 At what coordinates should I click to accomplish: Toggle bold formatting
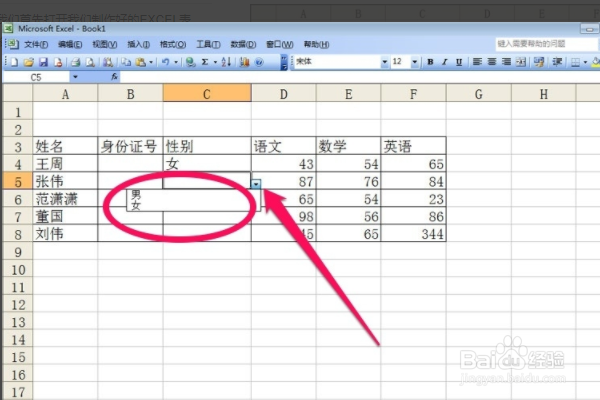pos(430,62)
